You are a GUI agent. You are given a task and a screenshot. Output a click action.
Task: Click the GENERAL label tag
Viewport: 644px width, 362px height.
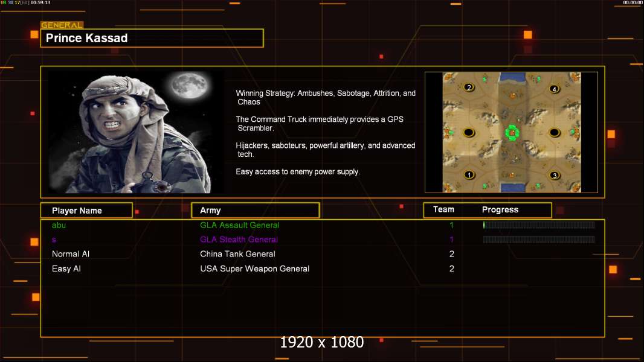[x=62, y=25]
